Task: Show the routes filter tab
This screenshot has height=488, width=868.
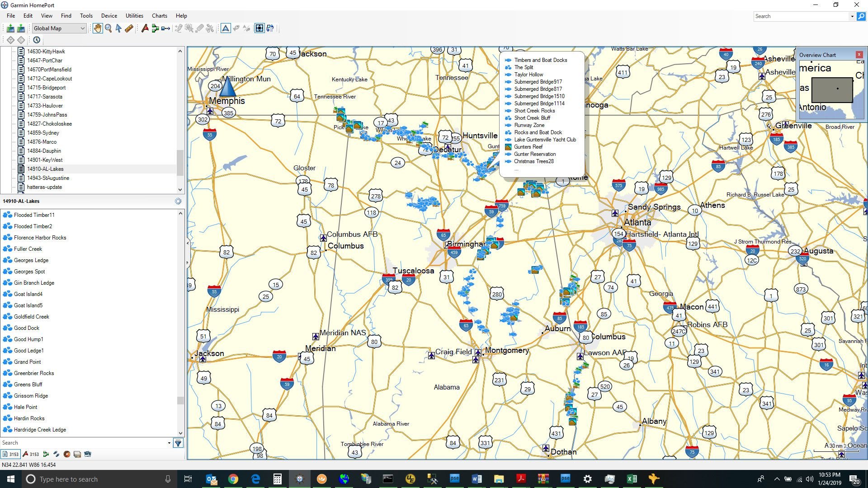Action: point(46,455)
